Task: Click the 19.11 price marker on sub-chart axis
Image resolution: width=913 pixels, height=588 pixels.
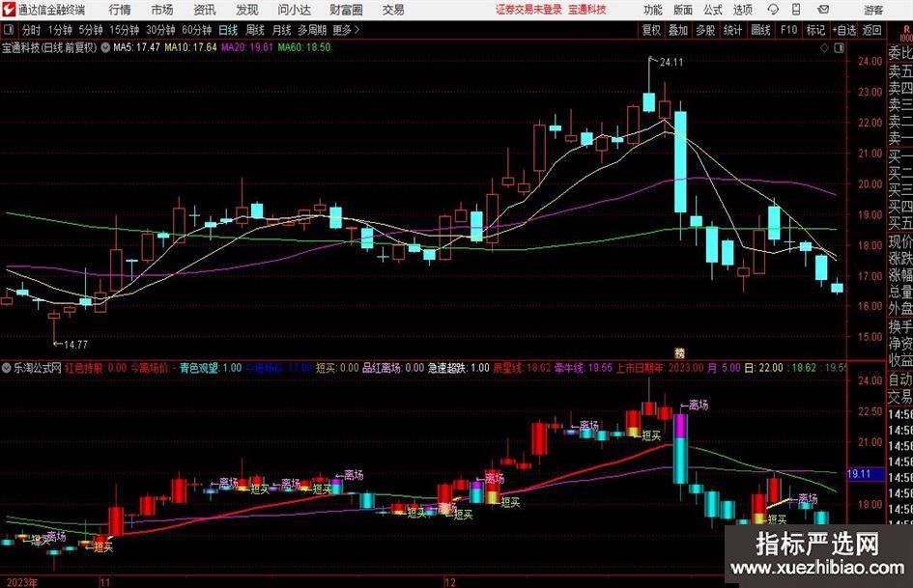Action: click(x=859, y=474)
